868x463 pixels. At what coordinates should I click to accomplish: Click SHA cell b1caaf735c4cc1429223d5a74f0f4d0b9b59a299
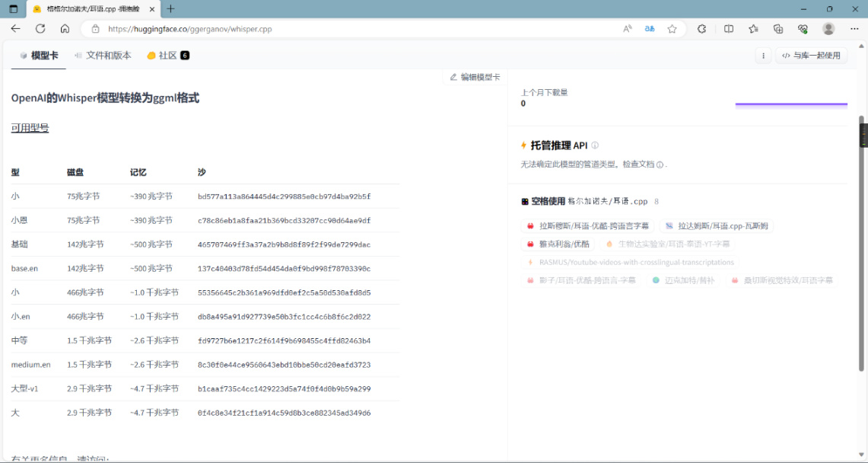(284, 389)
